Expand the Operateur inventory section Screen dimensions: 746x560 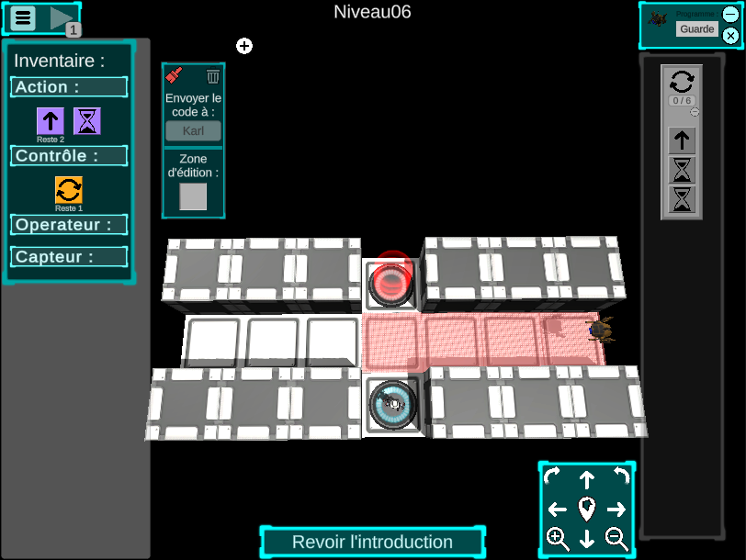[x=69, y=225]
